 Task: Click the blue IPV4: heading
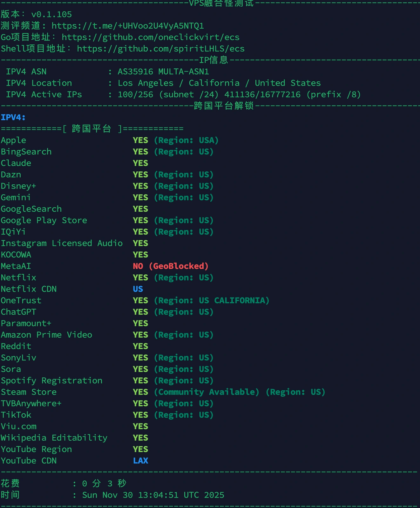[x=13, y=117]
